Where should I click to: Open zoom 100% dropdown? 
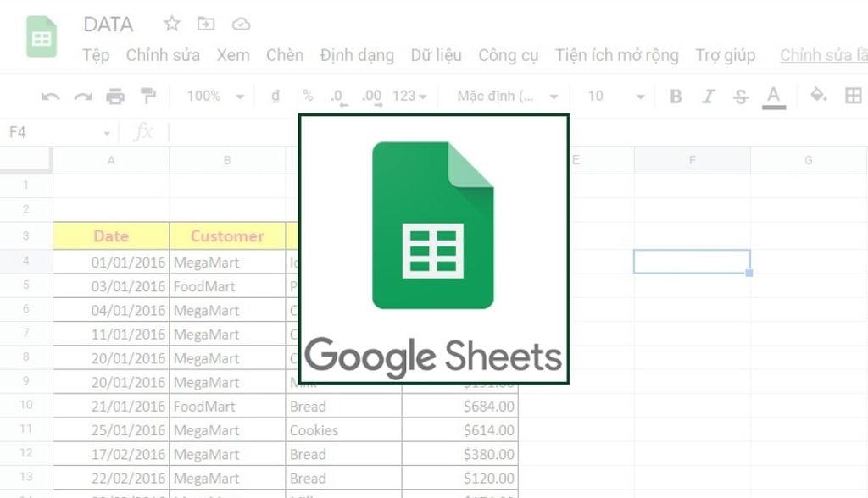point(215,97)
